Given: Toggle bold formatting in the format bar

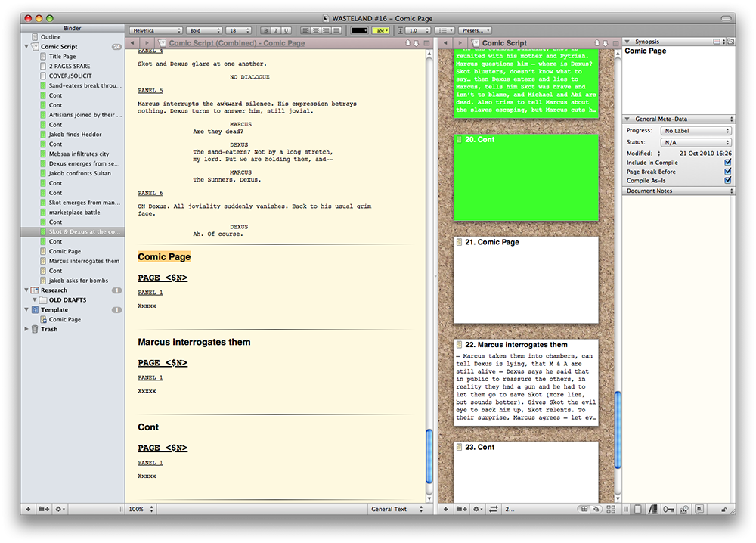Looking at the screenshot, I should (x=266, y=30).
